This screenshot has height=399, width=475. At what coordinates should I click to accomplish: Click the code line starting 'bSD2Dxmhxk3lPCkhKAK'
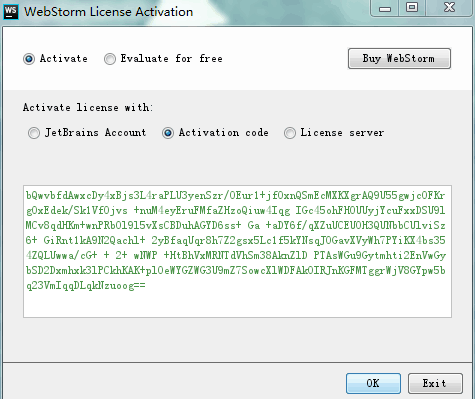[x=235, y=271]
